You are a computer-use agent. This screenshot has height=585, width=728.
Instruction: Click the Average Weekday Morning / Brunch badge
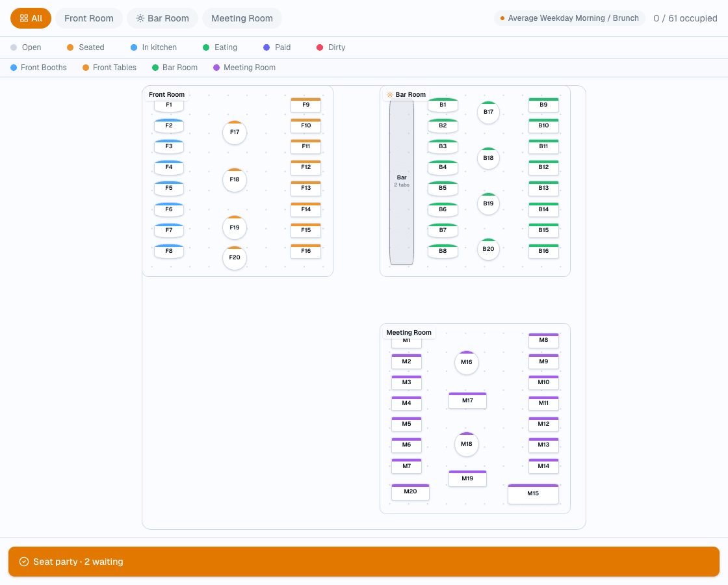(x=569, y=18)
